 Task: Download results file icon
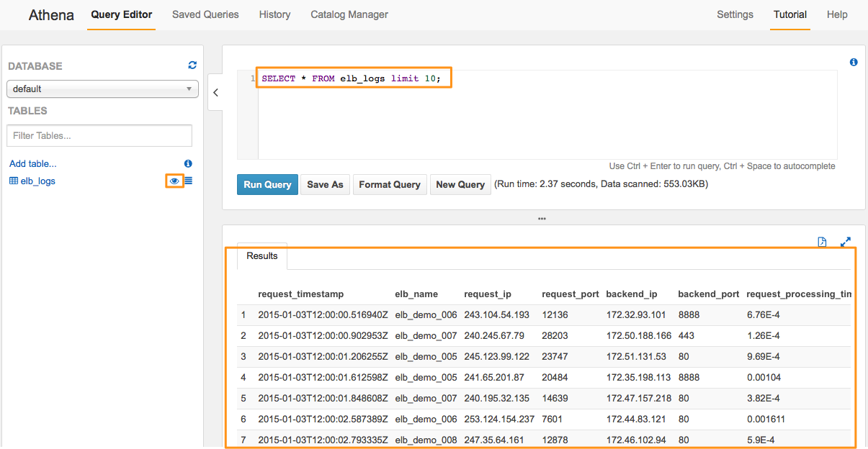(823, 242)
